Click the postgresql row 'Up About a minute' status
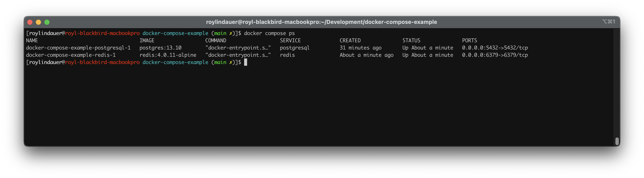The width and height of the screenshot is (644, 178). click(428, 48)
